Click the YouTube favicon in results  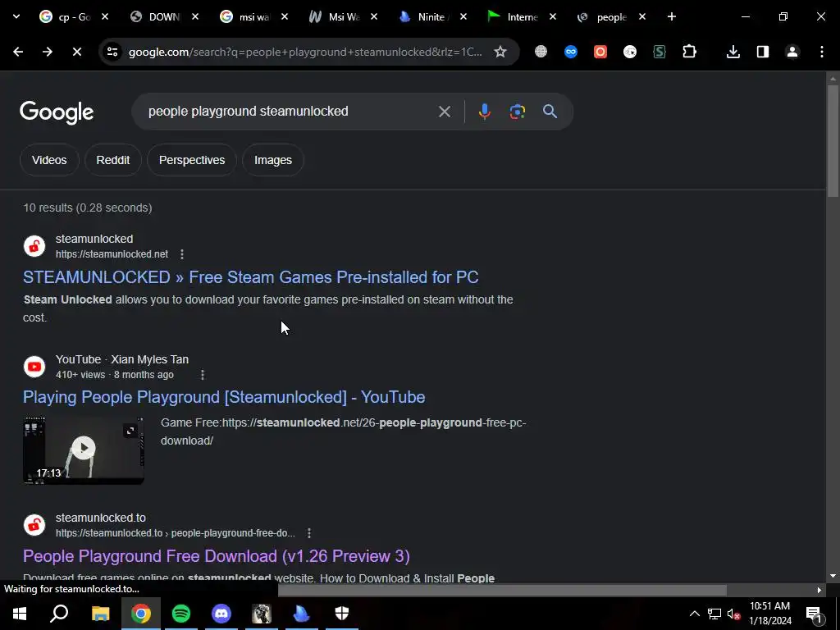tap(34, 367)
